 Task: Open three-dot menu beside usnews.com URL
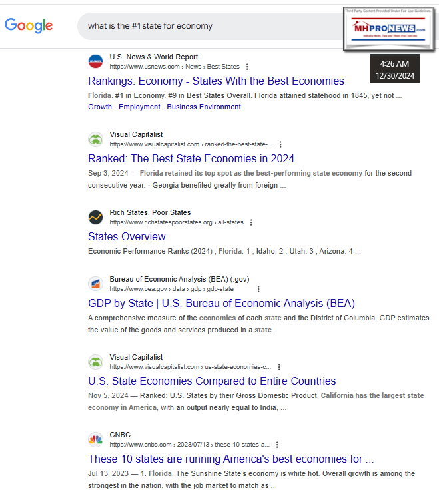(x=247, y=67)
